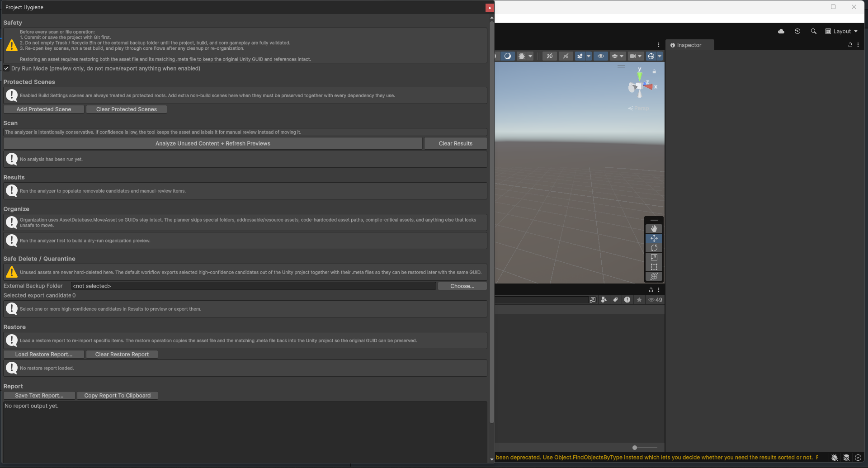Click the debugger attach icon in the status bar

(835, 458)
